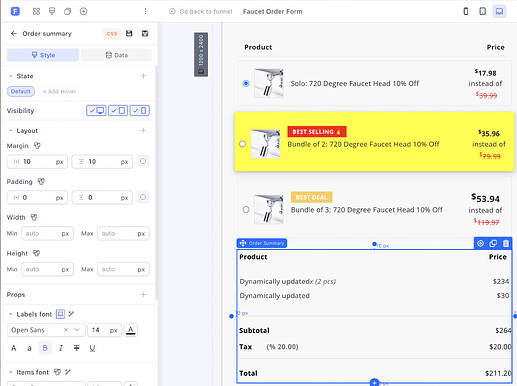Toggle the padding individual-sides circle button
Viewport: 517px width, 386px height.
pyautogui.click(x=143, y=197)
